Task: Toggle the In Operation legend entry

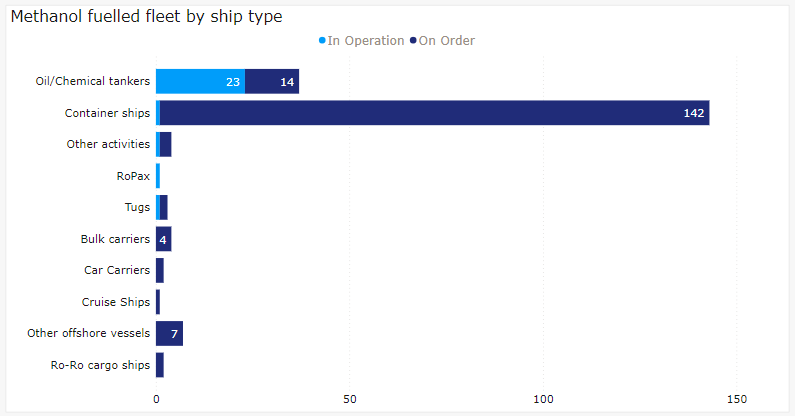Action: 365,41
